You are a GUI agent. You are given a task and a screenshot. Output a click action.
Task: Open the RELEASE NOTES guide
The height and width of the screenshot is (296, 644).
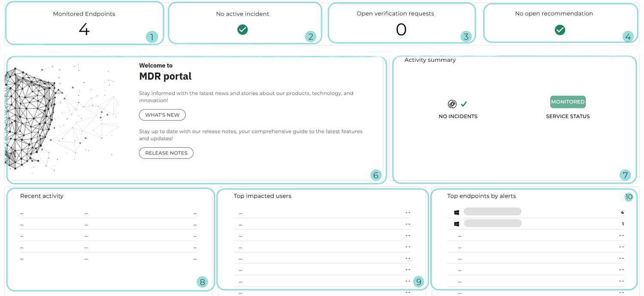(x=166, y=153)
